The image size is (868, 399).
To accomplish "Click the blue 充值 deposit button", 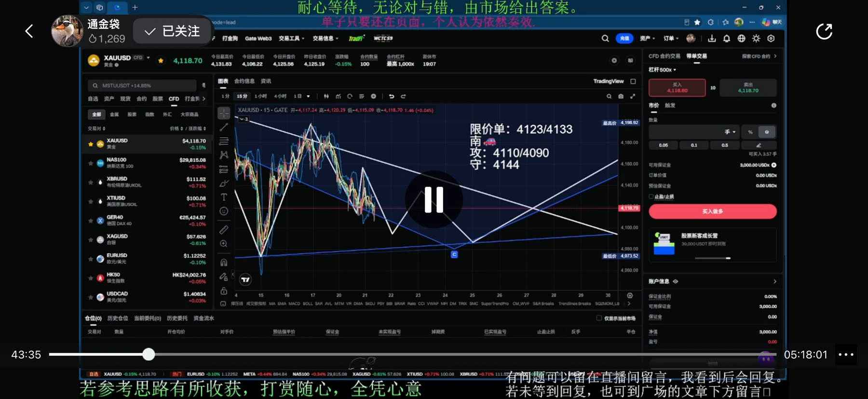I will point(624,39).
